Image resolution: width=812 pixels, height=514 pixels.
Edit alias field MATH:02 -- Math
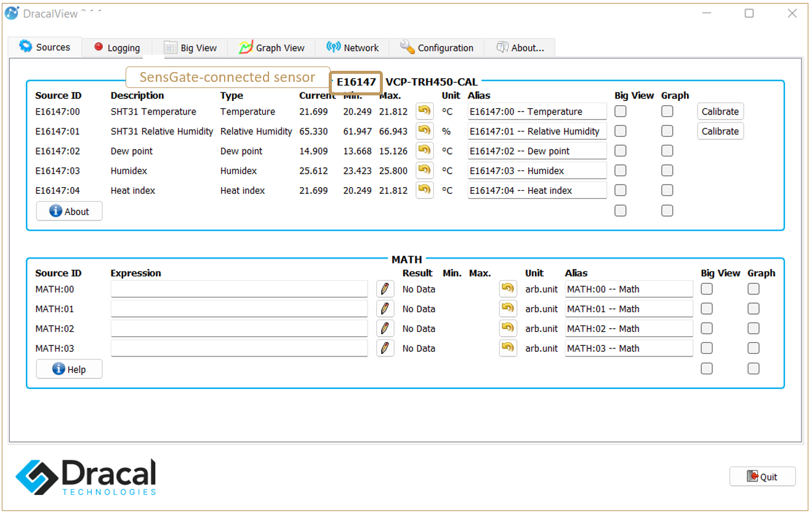pos(629,329)
